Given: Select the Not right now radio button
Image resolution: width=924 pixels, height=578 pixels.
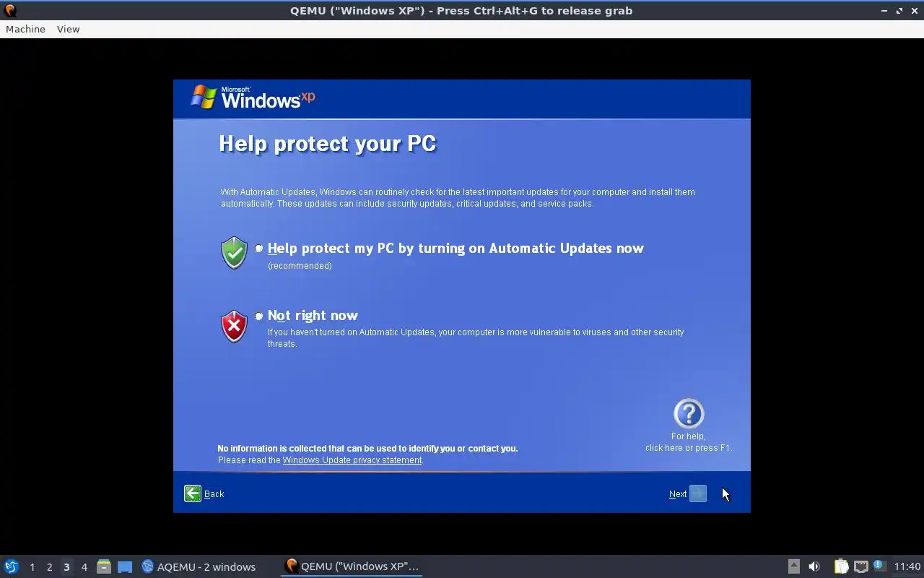Looking at the screenshot, I should tap(259, 316).
